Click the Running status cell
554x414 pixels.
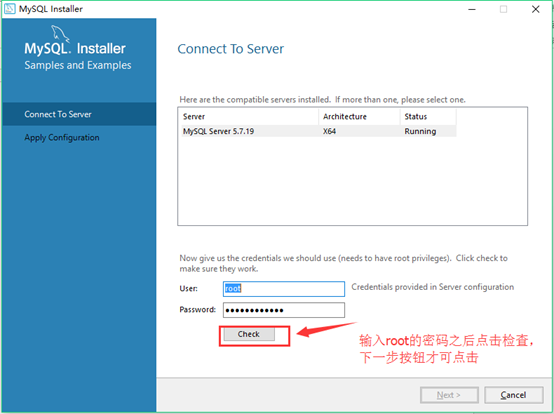click(420, 131)
